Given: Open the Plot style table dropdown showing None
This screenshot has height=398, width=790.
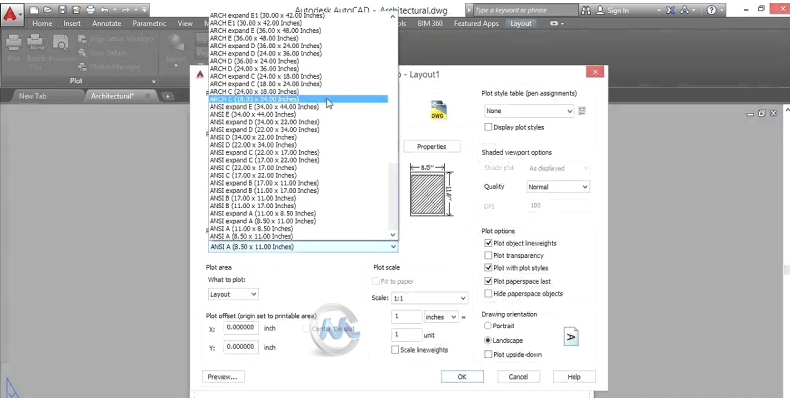Looking at the screenshot, I should [529, 111].
